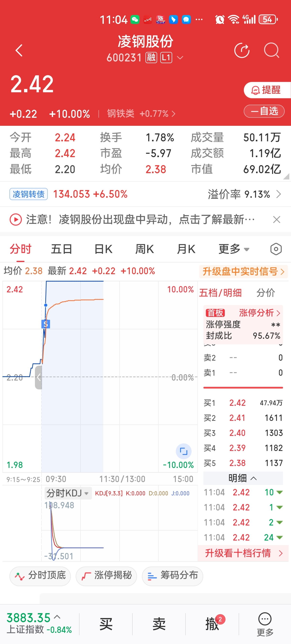Viewport: 291px width, 644px height.
Task: Tap the blue S sell marker on chart
Action: [x=45, y=324]
